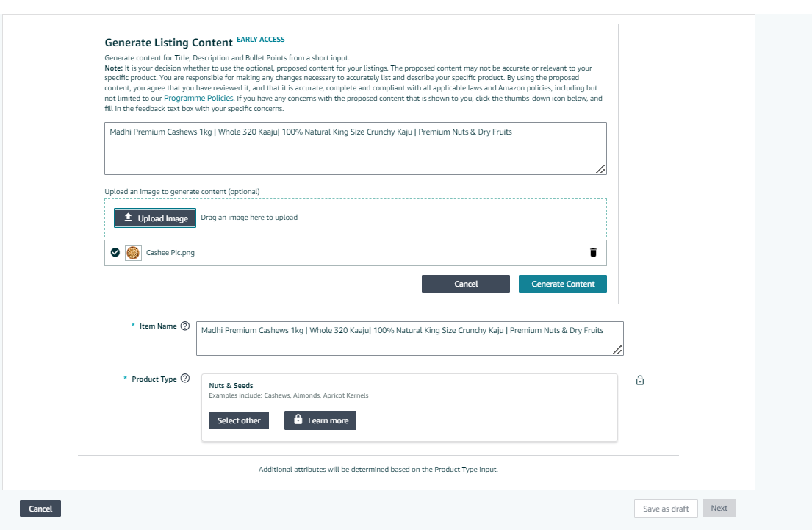This screenshot has height=530, width=812.
Task: Click Save as draft button
Action: coord(666,508)
